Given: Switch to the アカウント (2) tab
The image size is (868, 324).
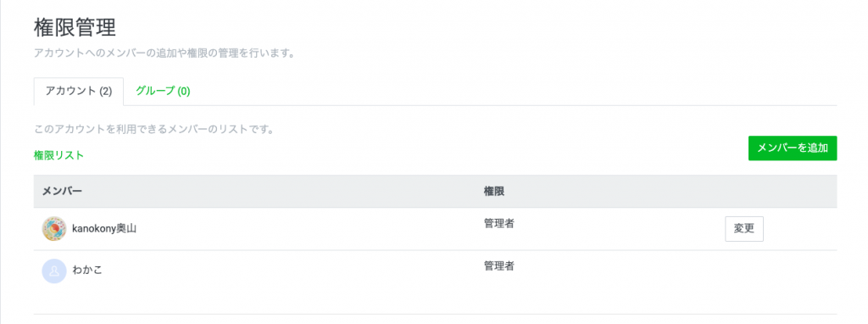Looking at the screenshot, I should (x=79, y=92).
